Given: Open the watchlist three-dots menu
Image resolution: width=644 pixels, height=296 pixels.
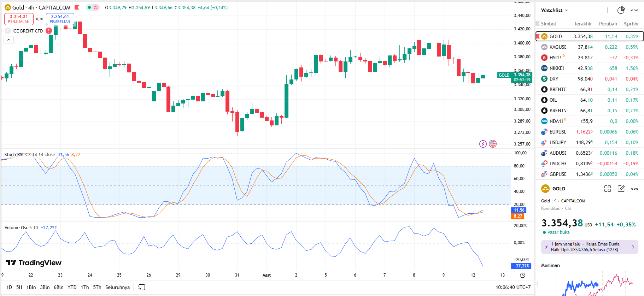Looking at the screenshot, I should (635, 10).
